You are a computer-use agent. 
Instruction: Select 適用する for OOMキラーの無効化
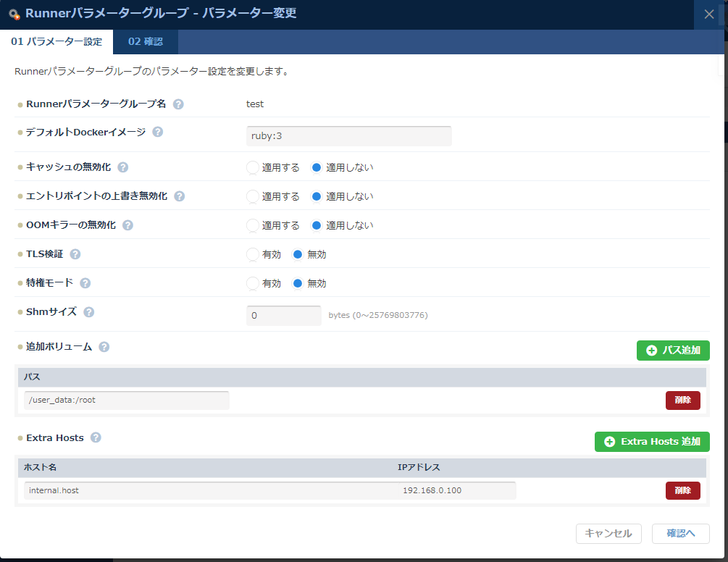[251, 225]
